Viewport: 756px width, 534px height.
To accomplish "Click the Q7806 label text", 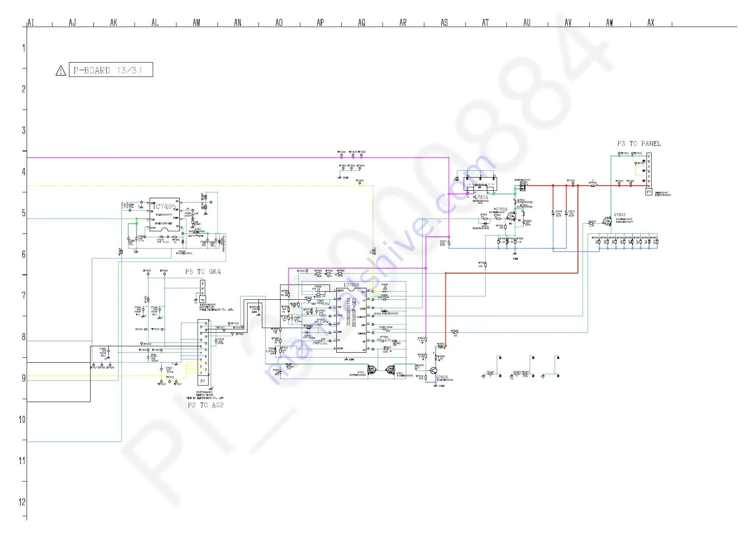I will pyautogui.click(x=442, y=377).
